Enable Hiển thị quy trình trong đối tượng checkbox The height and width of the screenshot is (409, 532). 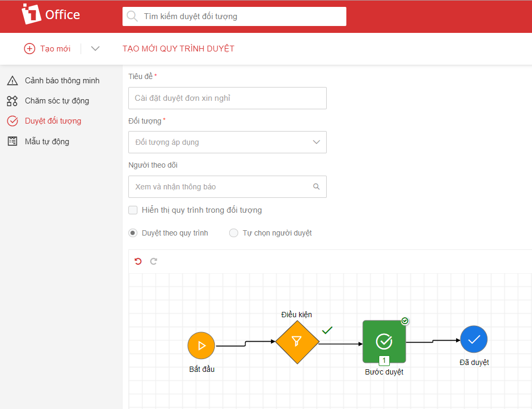[x=133, y=210]
